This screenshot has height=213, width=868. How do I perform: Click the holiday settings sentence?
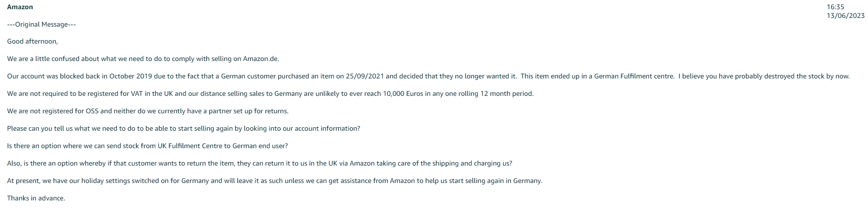tap(275, 181)
